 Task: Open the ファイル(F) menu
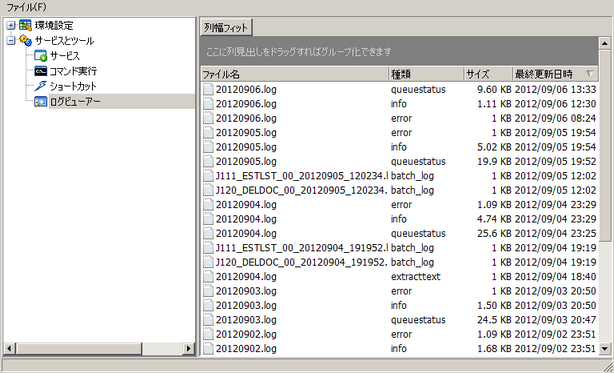26,7
